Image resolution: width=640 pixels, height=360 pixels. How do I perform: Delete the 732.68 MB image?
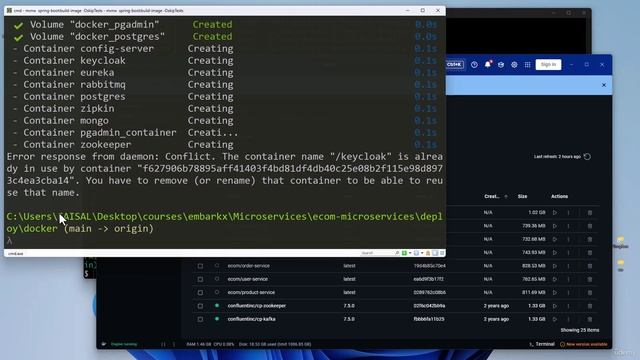point(590,239)
